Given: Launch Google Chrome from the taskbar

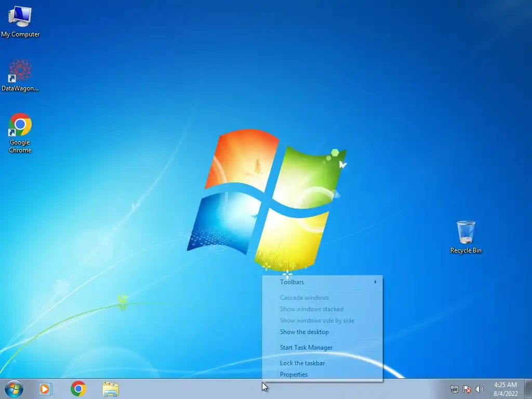Looking at the screenshot, I should [78, 389].
